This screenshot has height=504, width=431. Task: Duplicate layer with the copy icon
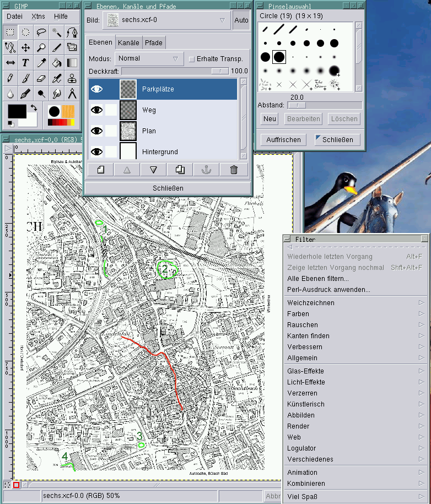pyautogui.click(x=180, y=170)
